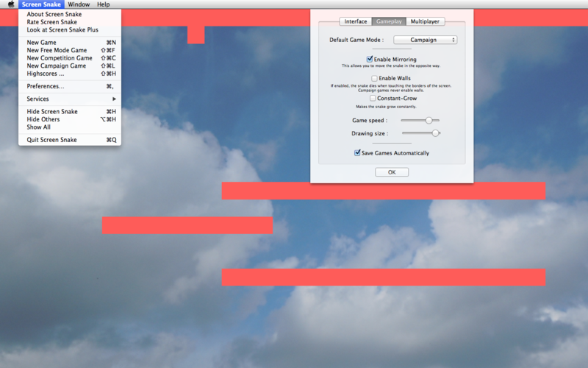Viewport: 588px width, 368px height.
Task: Start a New Free Mode Game
Action: 57,50
